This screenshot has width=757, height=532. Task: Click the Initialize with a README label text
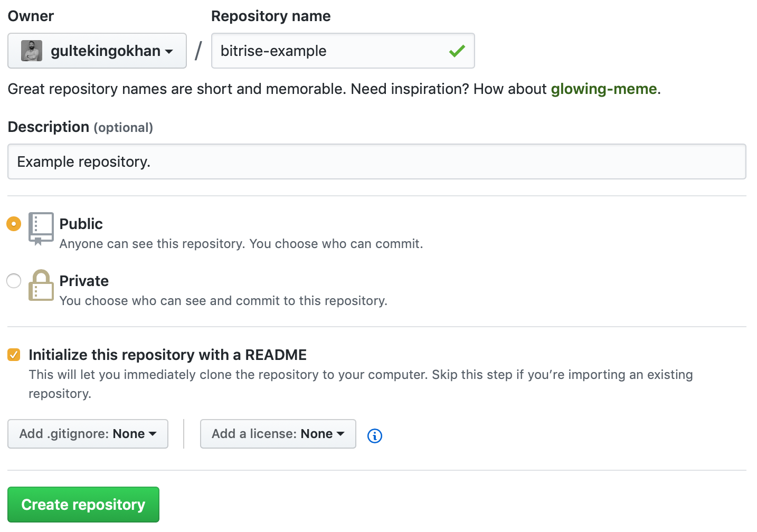[167, 355]
